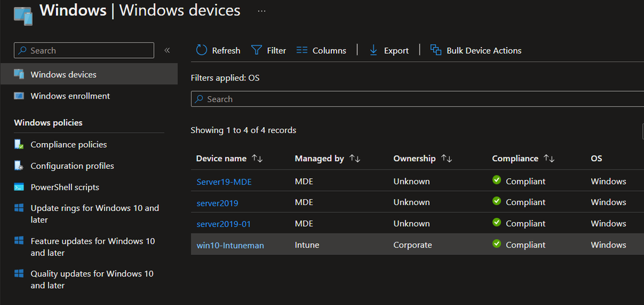Sort the table by Managed by
644x305 pixels.
[355, 159]
